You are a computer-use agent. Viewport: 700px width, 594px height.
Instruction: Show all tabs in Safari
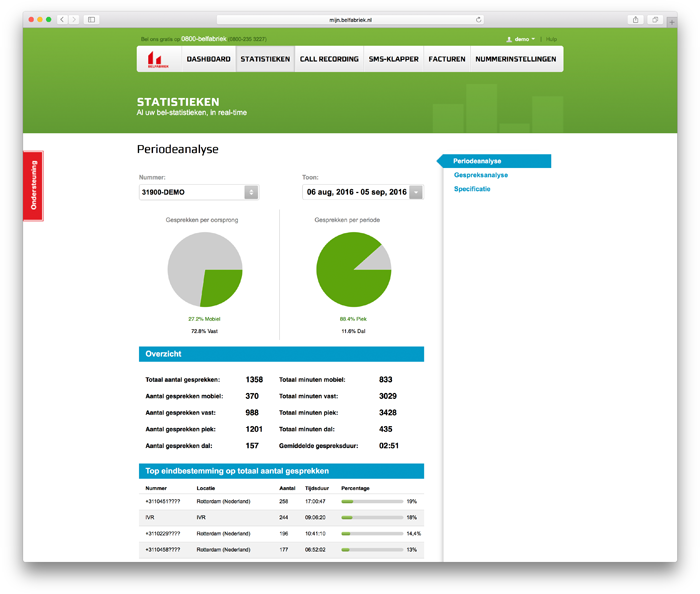[x=656, y=19]
